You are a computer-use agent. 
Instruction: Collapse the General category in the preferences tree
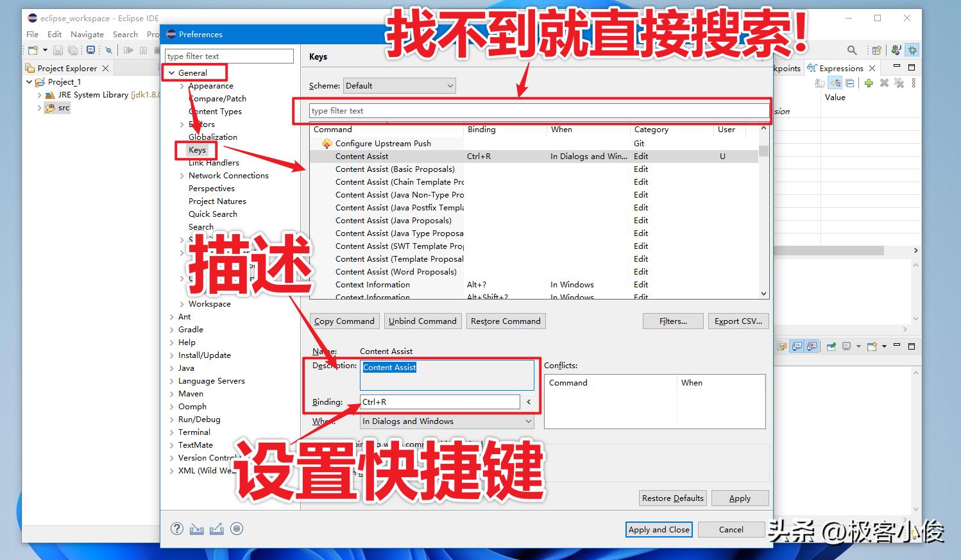click(x=171, y=72)
